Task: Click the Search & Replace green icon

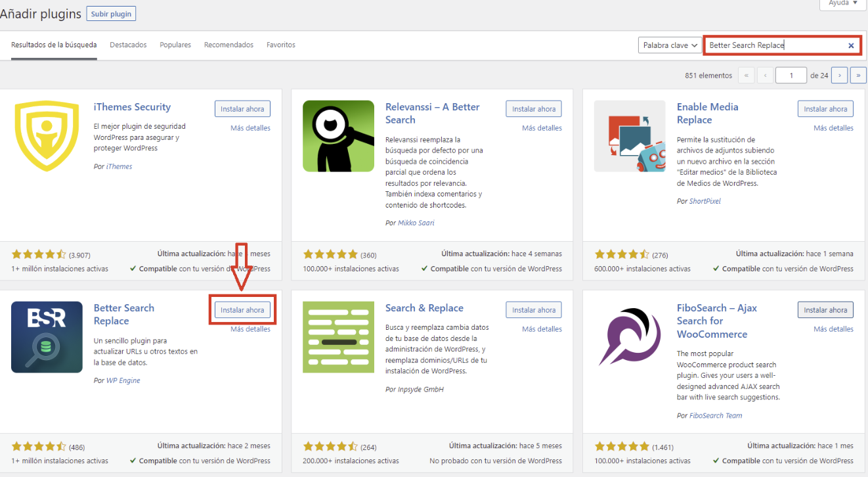Action: 338,337
